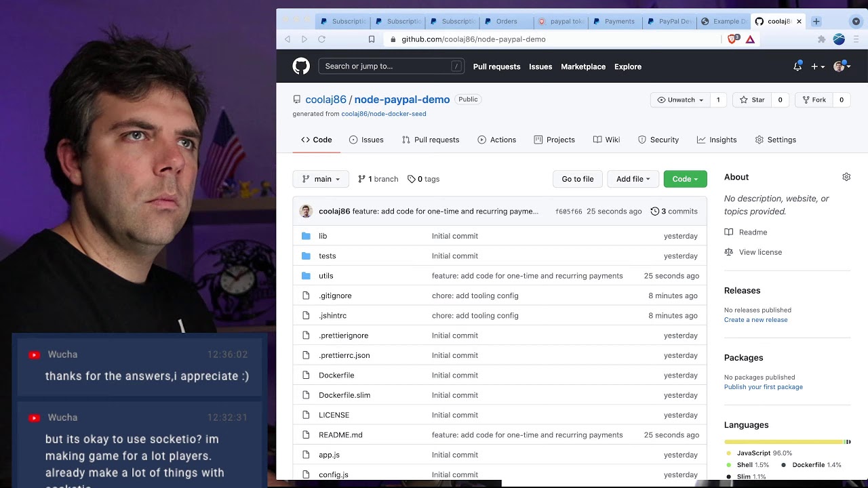Open a new browser tab with plus icon

pyautogui.click(x=816, y=21)
